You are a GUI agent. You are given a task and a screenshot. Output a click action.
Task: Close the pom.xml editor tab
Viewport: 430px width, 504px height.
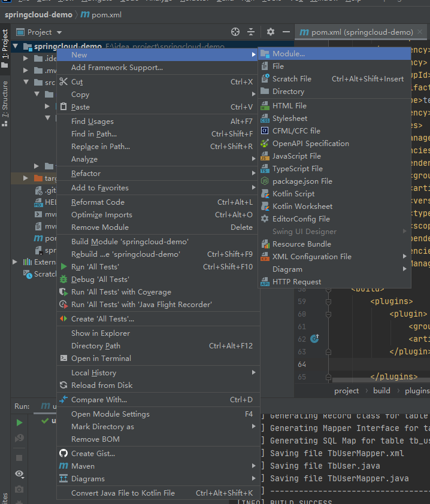(x=420, y=32)
